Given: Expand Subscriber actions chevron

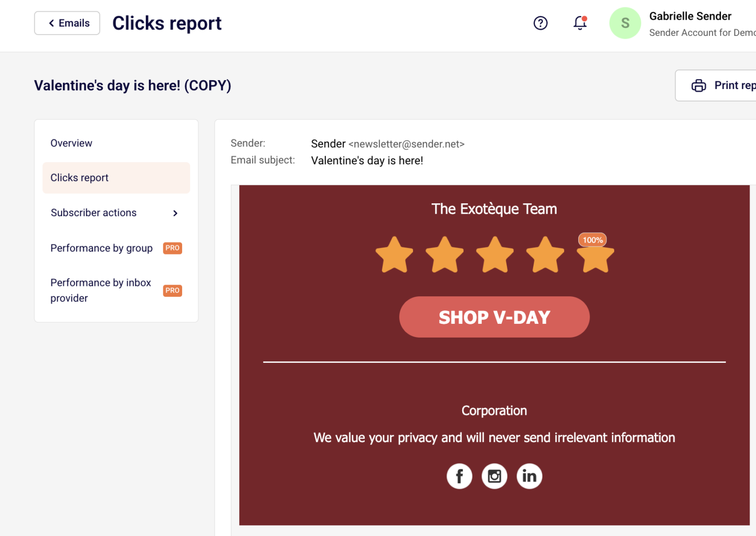Looking at the screenshot, I should tap(175, 213).
